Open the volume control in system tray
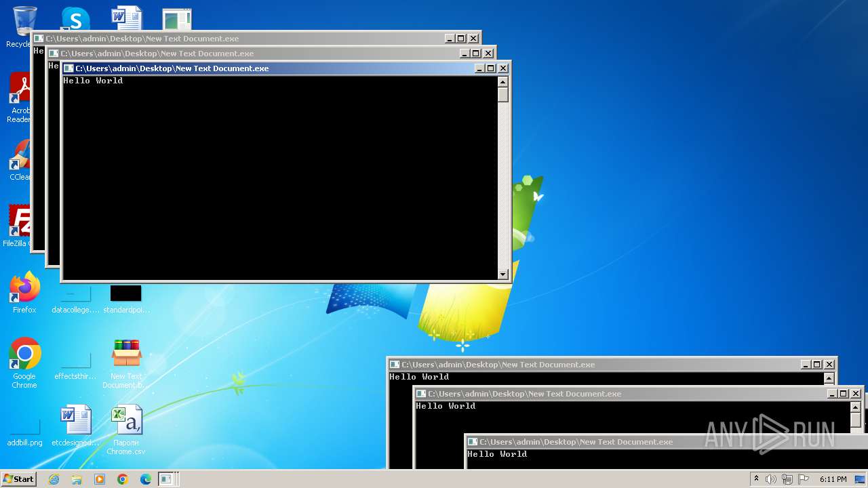The height and width of the screenshot is (488, 868). pos(771,479)
